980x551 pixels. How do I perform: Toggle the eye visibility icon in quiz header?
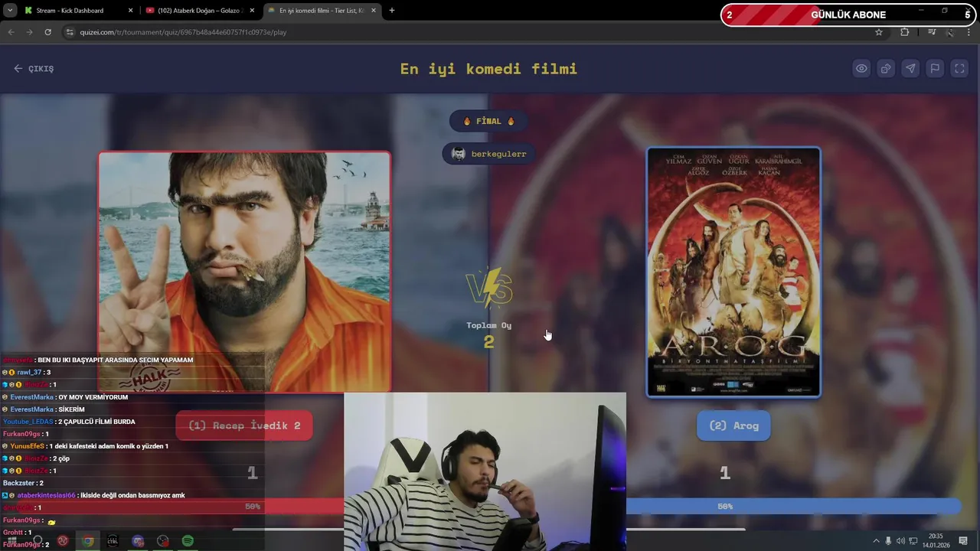(x=861, y=68)
